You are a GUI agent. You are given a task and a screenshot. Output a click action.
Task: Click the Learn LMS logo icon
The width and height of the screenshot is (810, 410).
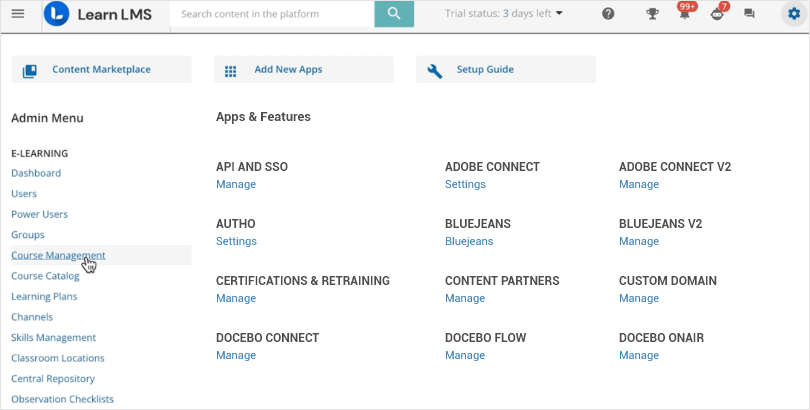(x=57, y=14)
